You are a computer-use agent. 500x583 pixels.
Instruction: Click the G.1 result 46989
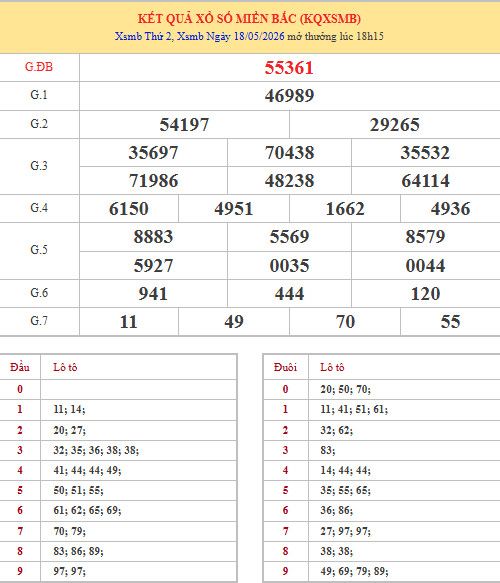(289, 96)
